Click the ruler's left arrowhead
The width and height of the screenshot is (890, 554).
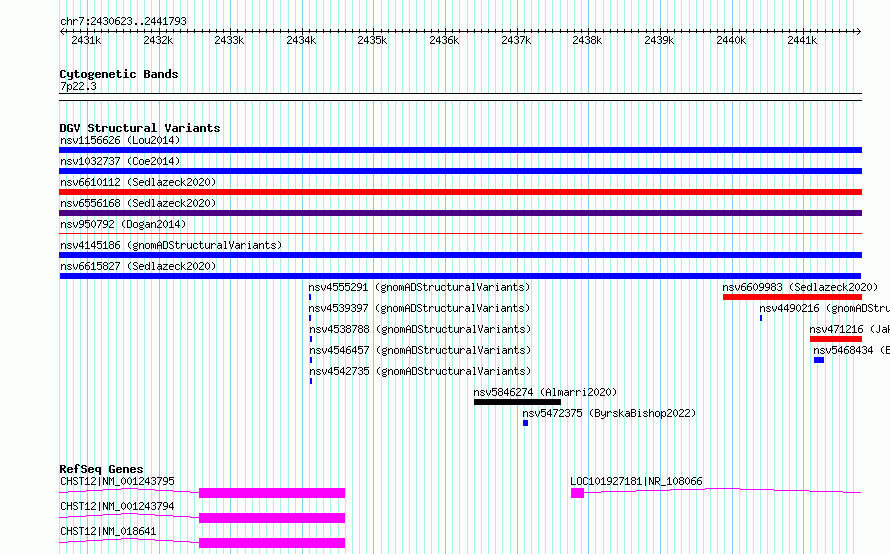click(62, 32)
